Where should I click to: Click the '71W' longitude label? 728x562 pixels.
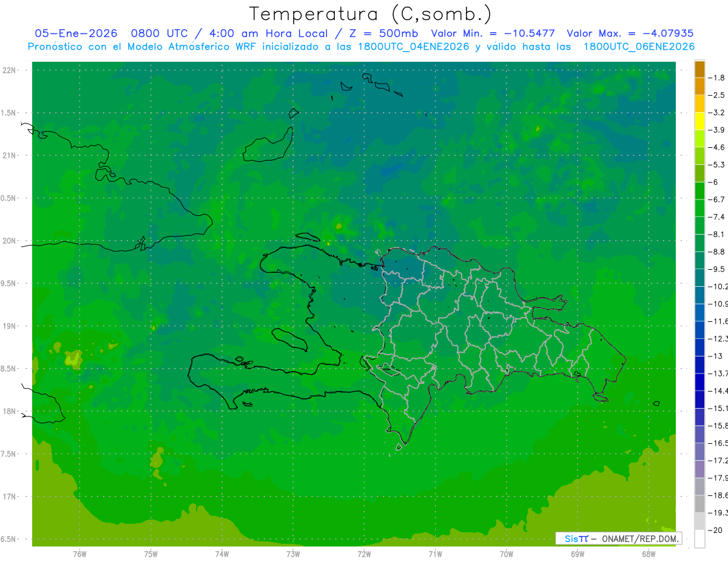click(x=435, y=554)
